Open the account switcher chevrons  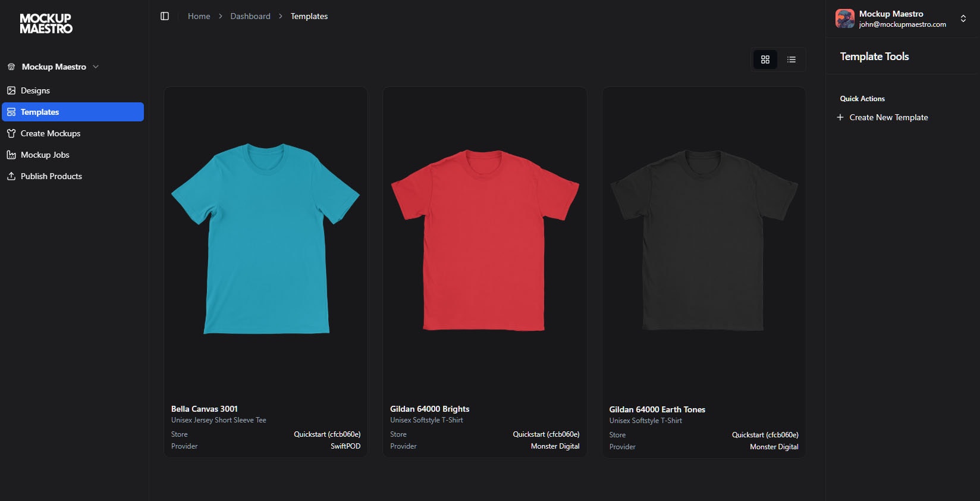coord(963,18)
